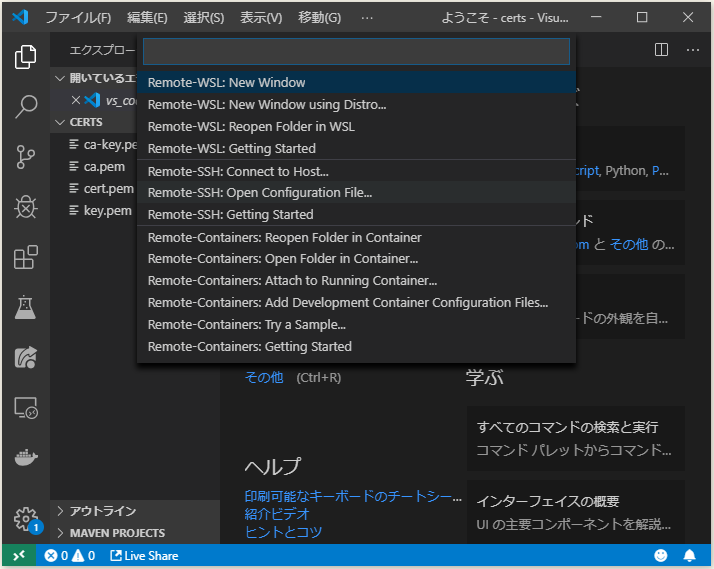Open key.pem file in explorer
This screenshot has width=714, height=569.
click(x=100, y=210)
